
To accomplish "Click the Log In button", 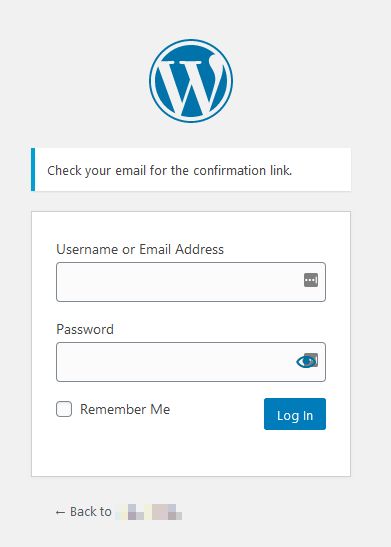I will coord(295,414).
